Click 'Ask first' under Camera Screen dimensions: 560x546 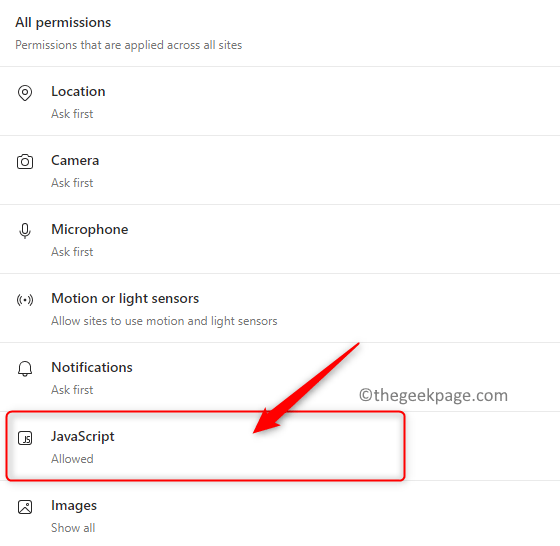[x=72, y=183]
